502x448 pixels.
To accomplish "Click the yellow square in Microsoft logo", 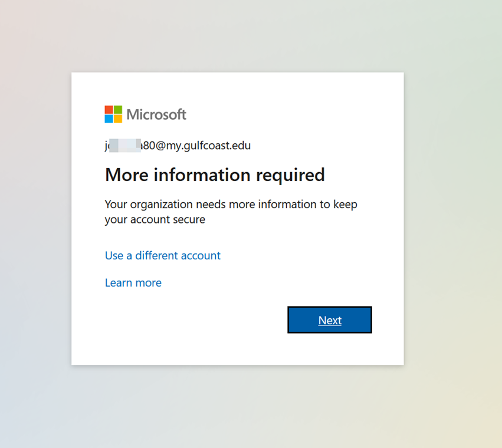I will tap(118, 118).
